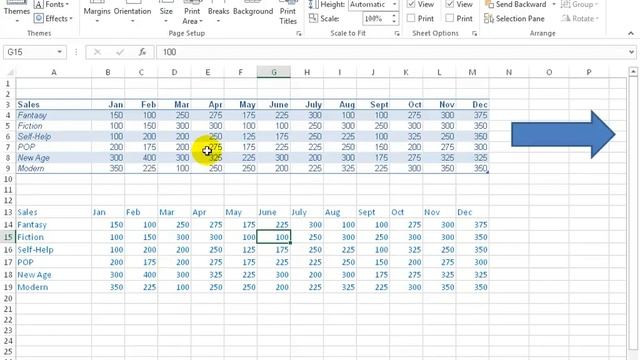640x360 pixels.
Task: Open the Breaks dropdown
Action: click(218, 12)
